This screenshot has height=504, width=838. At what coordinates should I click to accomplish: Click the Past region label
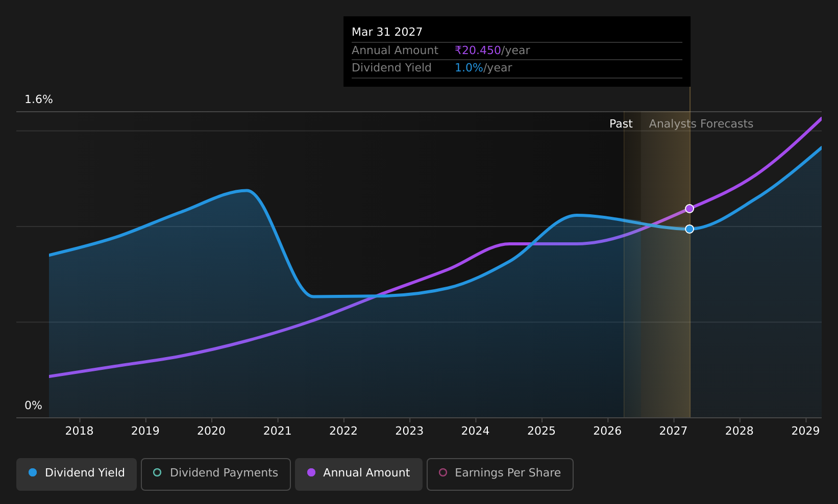621,124
